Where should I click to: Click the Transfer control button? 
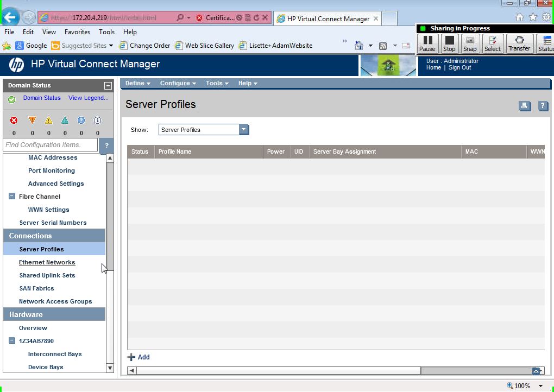(x=519, y=44)
